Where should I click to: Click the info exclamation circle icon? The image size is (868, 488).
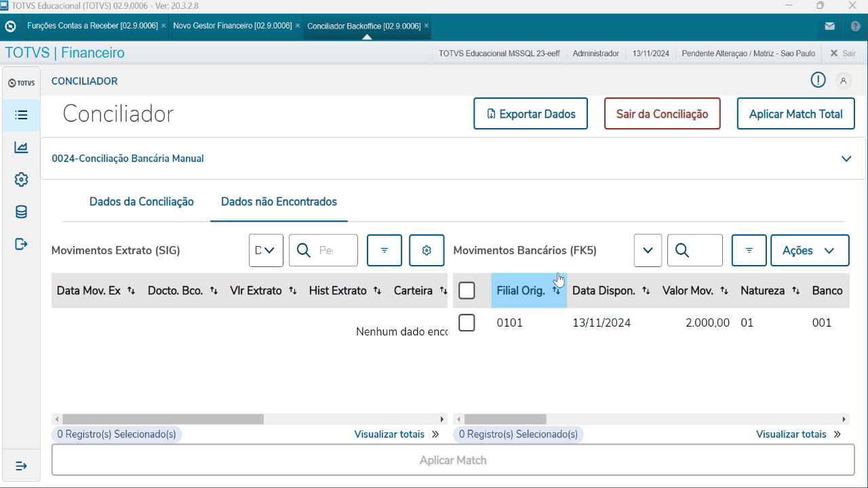(818, 80)
